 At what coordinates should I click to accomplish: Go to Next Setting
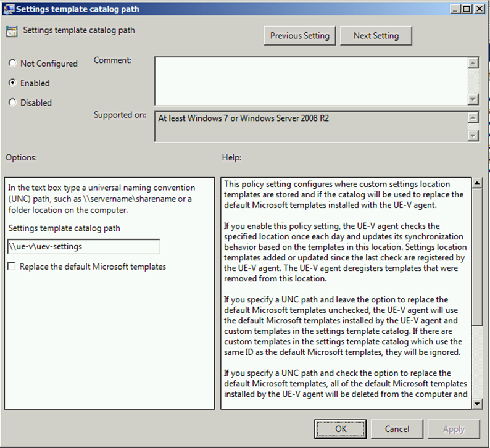pos(376,36)
